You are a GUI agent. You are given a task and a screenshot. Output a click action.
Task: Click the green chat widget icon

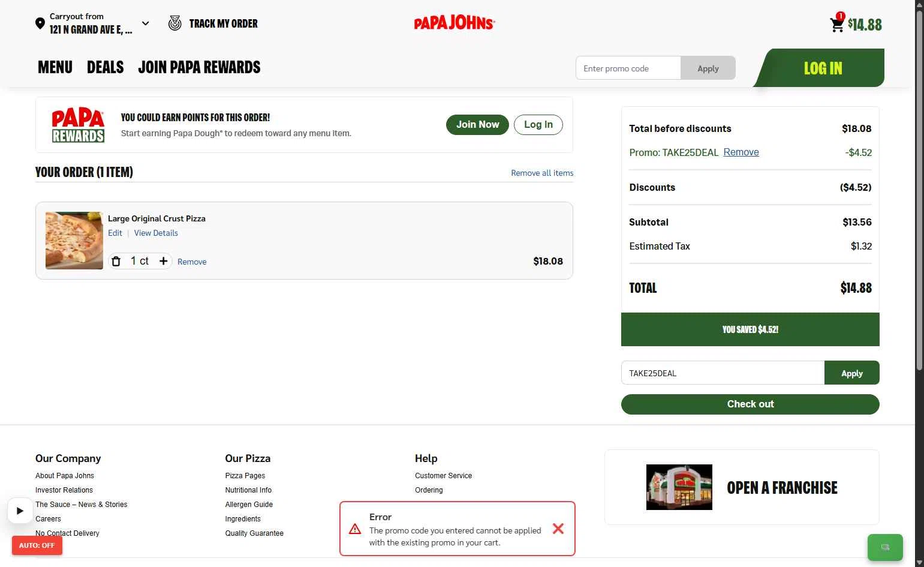(885, 547)
